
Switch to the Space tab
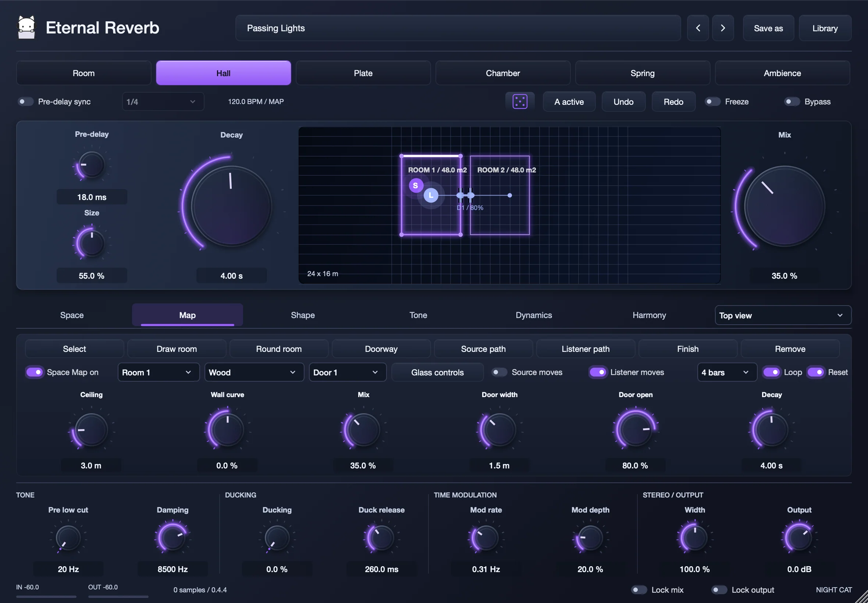pos(72,315)
